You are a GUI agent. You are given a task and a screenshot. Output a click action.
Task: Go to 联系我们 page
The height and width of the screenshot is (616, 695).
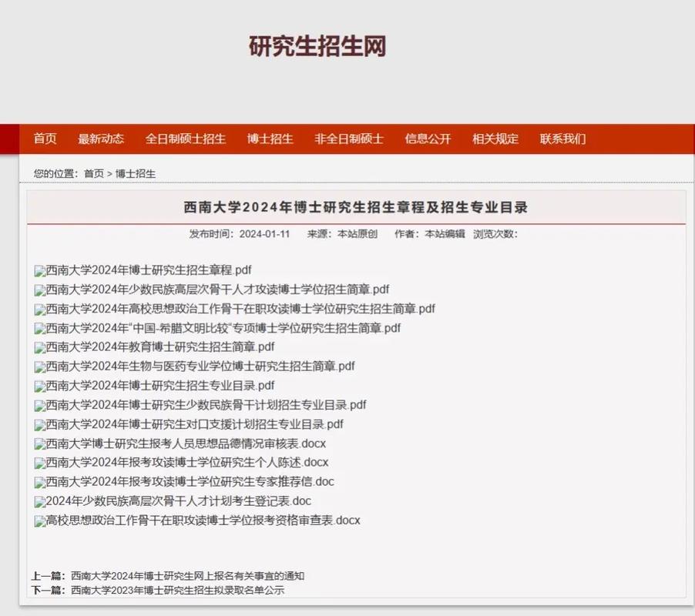point(562,139)
